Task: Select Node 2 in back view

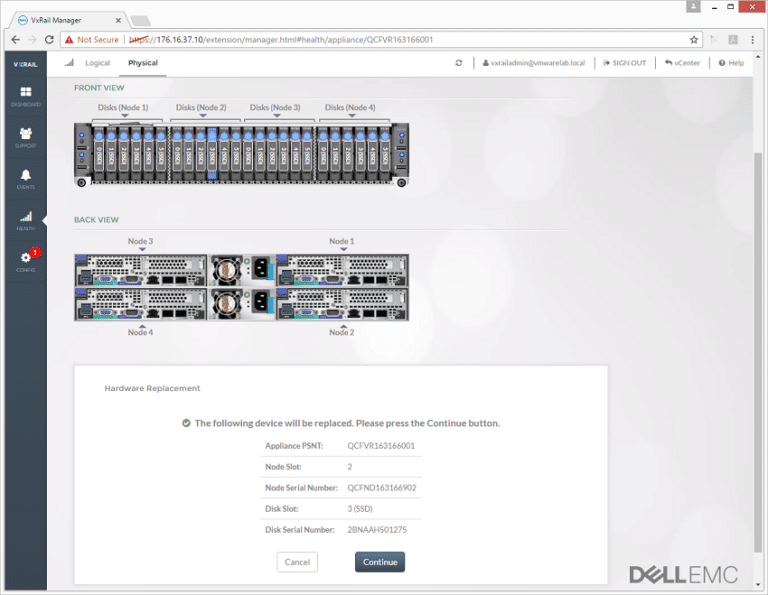Action: pyautogui.click(x=342, y=304)
